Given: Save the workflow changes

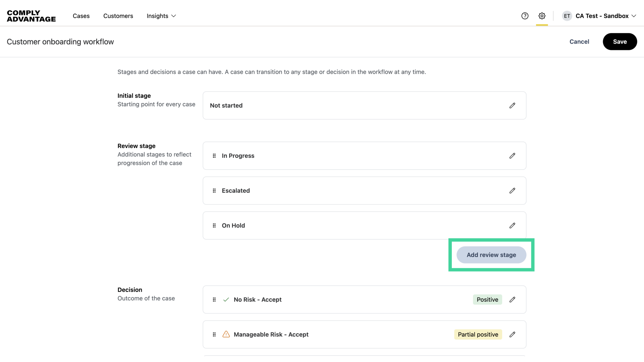Looking at the screenshot, I should [x=620, y=42].
